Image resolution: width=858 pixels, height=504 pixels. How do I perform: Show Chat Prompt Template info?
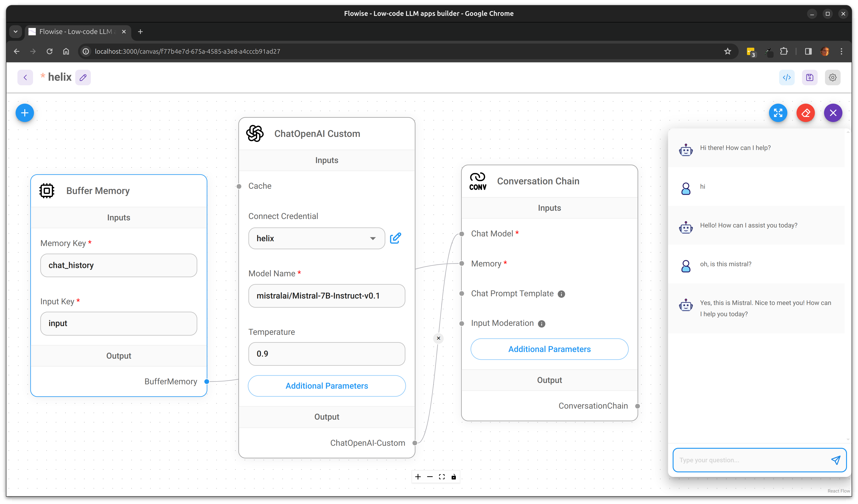pyautogui.click(x=561, y=294)
